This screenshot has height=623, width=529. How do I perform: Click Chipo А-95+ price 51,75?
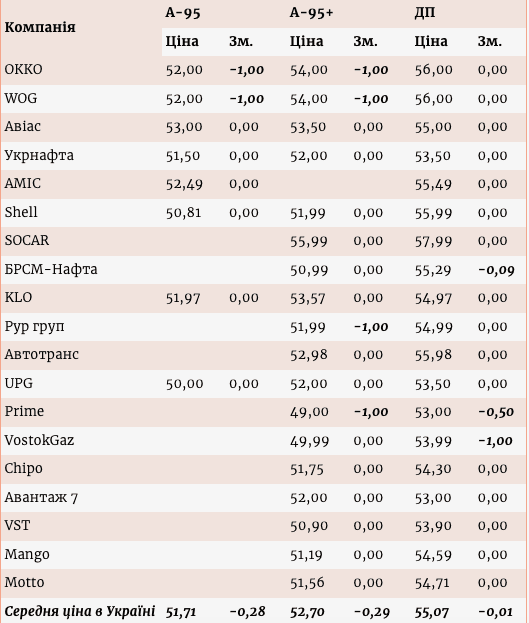[x=306, y=469]
